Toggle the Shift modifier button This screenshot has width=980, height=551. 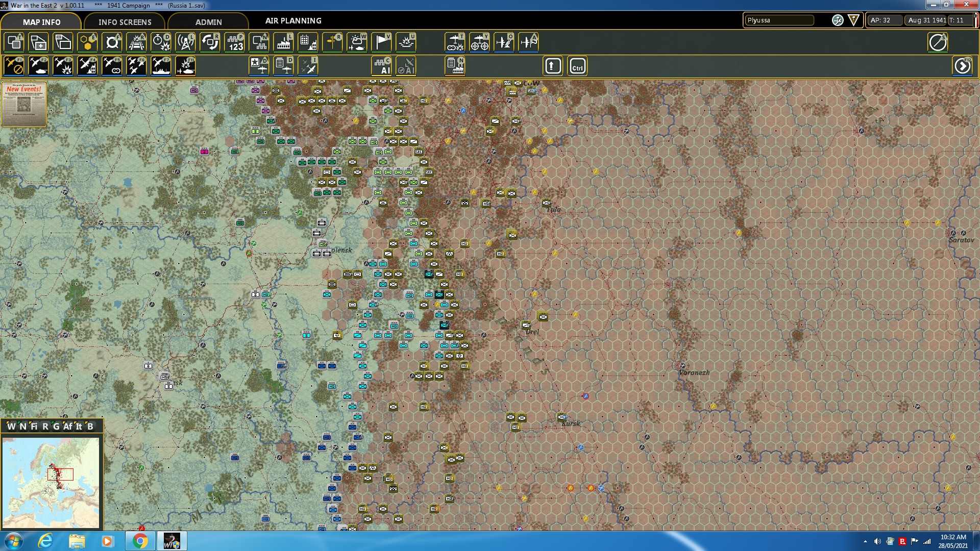tap(552, 66)
